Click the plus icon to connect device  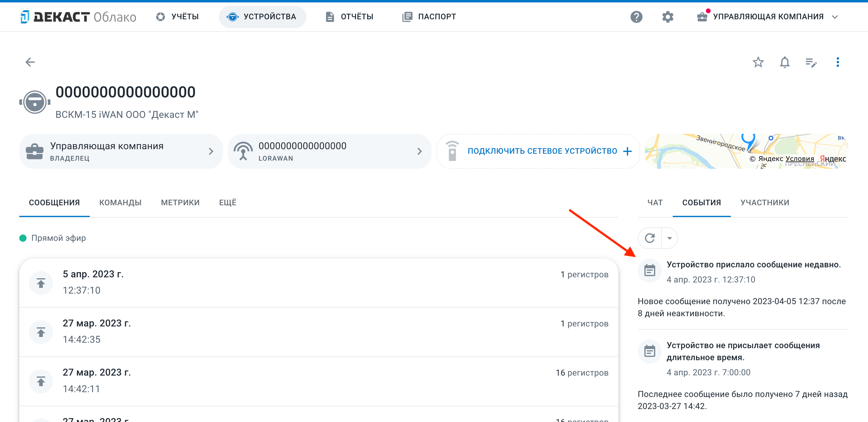click(x=627, y=151)
